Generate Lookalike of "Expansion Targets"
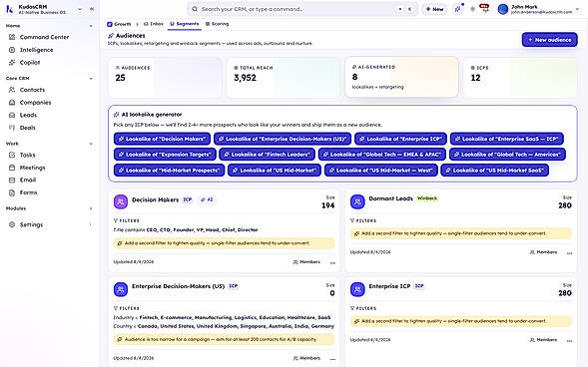 (165, 155)
